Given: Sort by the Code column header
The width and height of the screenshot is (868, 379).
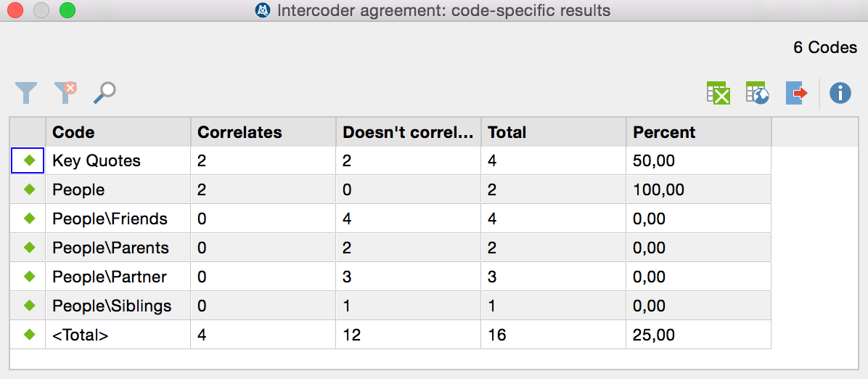Looking at the screenshot, I should (x=118, y=132).
